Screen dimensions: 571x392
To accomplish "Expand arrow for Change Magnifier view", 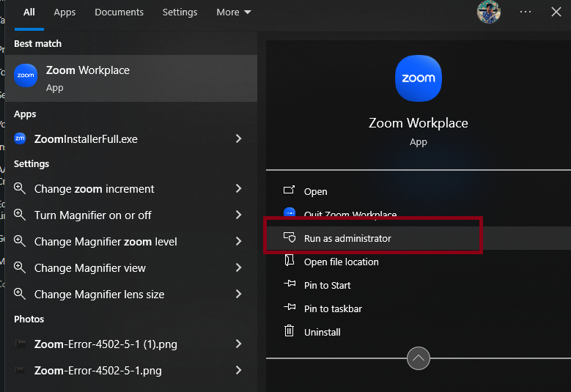I will (238, 267).
